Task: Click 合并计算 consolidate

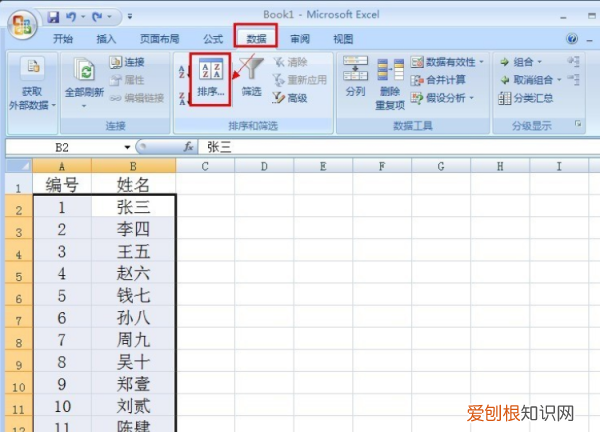Action: [438, 80]
